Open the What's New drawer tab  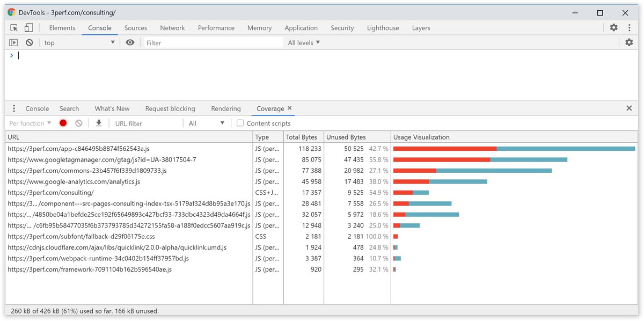click(x=112, y=108)
